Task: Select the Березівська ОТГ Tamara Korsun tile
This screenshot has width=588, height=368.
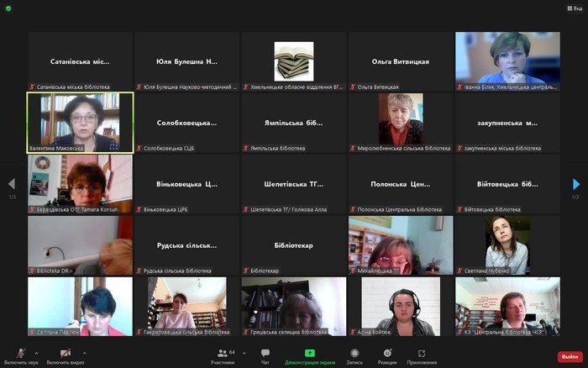Action: pos(80,184)
